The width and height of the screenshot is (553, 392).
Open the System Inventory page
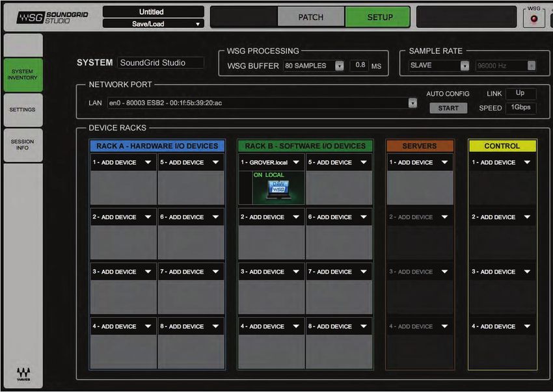coord(23,74)
